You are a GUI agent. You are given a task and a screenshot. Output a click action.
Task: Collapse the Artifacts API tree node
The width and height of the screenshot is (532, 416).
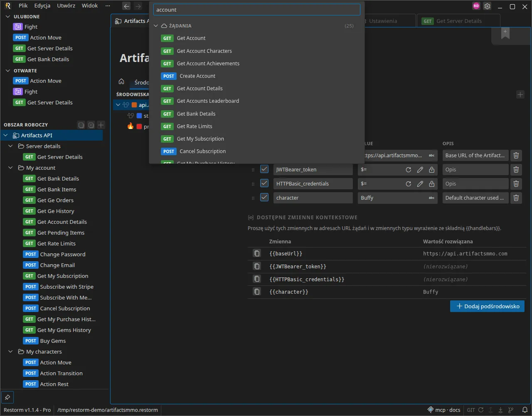6,135
